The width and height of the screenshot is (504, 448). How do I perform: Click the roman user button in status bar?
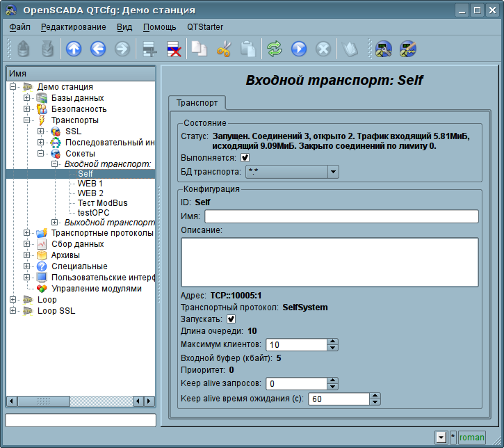471,438
